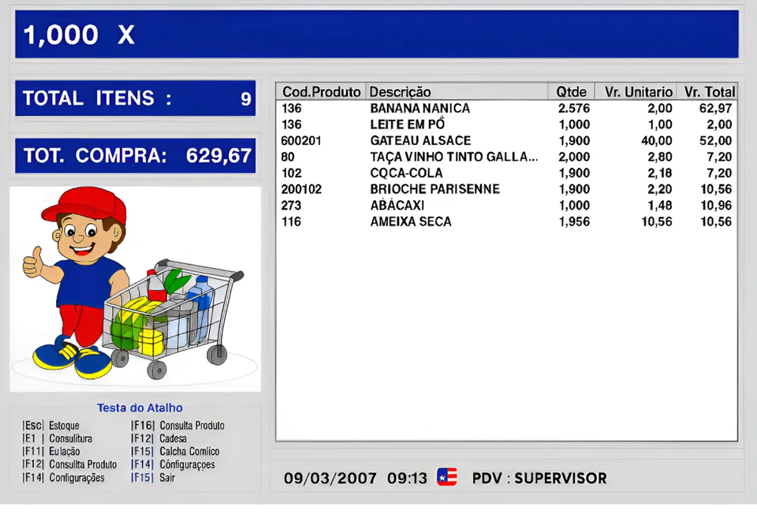The image size is (757, 532).
Task: Choose the F12 Consulita Produto shortcut
Action: pos(69,464)
